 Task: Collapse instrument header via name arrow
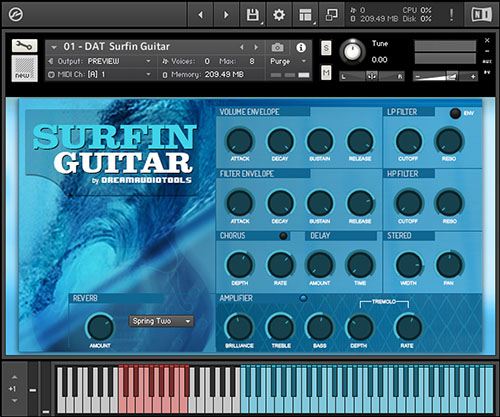pyautogui.click(x=54, y=47)
